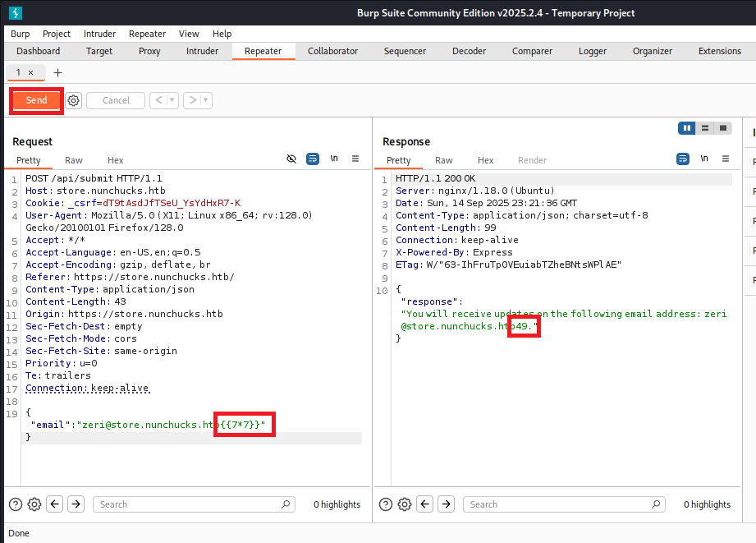Close Repeater tab 1
The height and width of the screenshot is (543, 756).
(31, 72)
